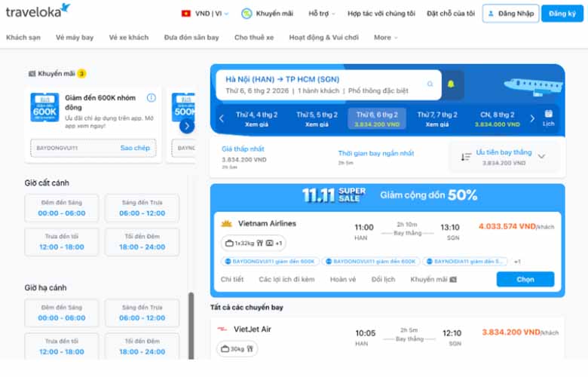
Task: Open the Traveloka logo home link
Action: [38, 11]
